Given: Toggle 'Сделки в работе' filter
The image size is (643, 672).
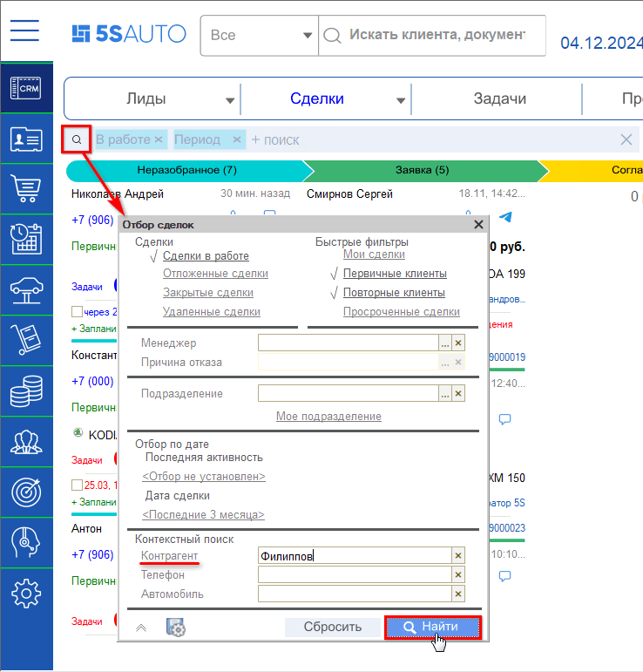Looking at the screenshot, I should [206, 256].
